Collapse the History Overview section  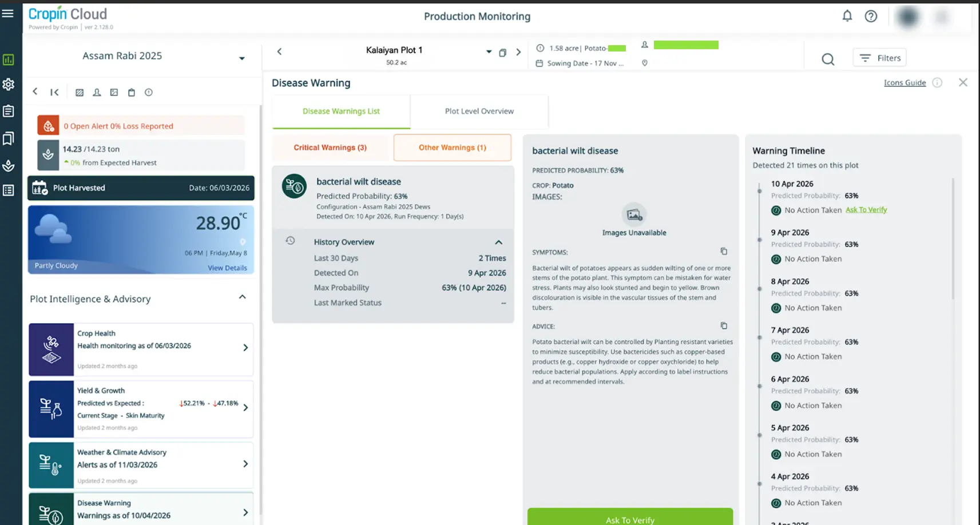coord(498,242)
